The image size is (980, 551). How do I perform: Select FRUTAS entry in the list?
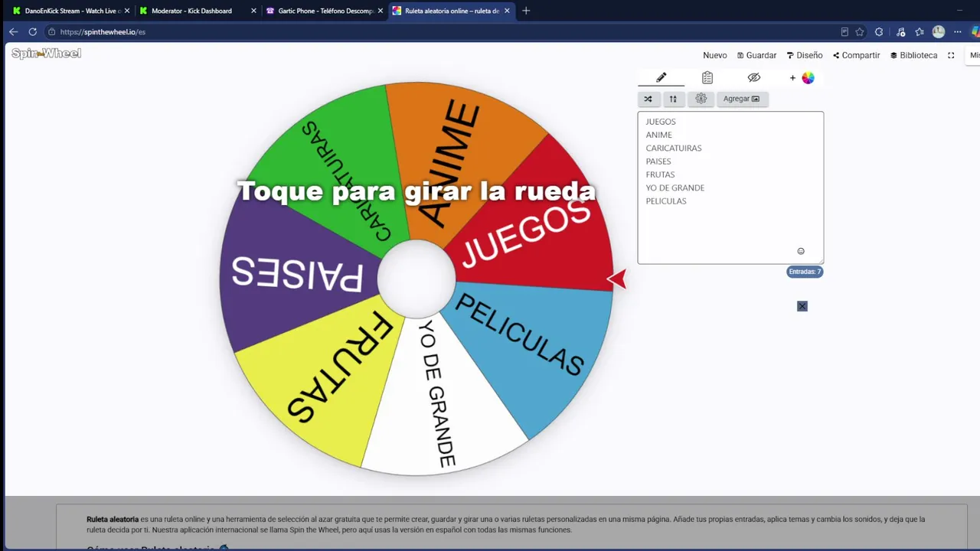tap(660, 174)
